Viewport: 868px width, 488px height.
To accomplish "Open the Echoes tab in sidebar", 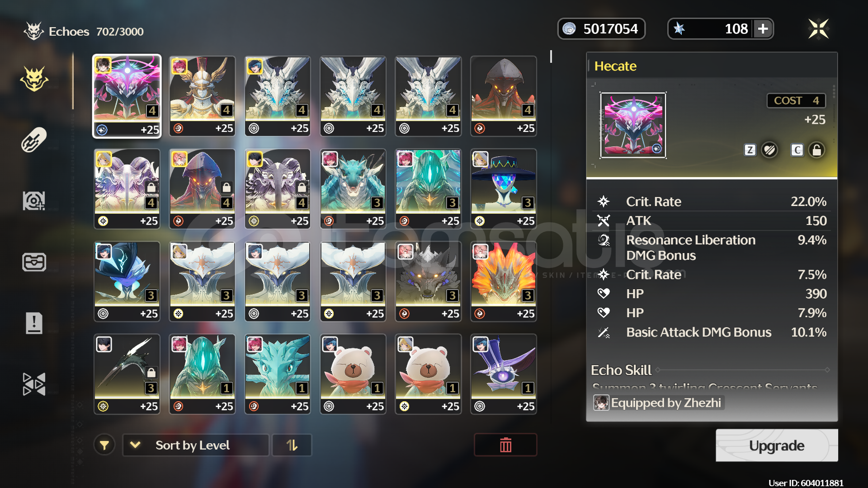I will (x=34, y=80).
